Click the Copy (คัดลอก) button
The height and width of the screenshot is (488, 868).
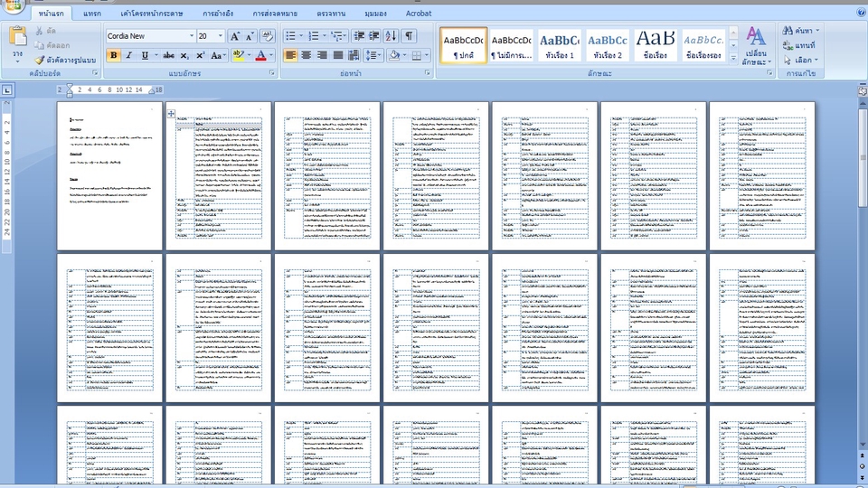[52, 45]
